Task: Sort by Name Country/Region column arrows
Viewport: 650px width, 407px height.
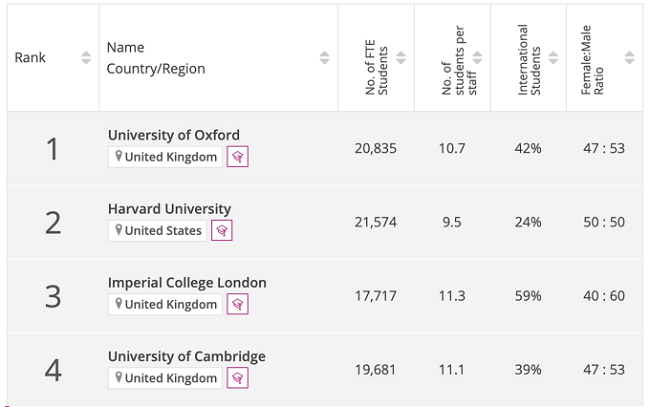Action: (x=324, y=58)
